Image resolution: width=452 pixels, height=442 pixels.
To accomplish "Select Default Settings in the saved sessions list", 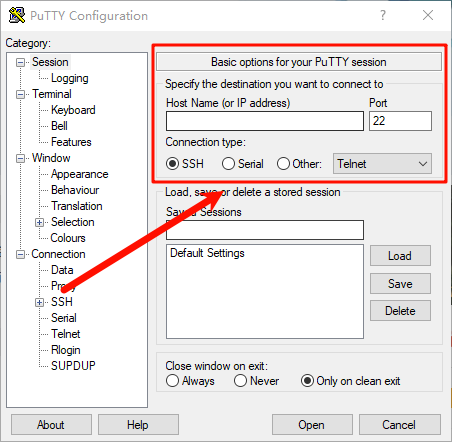I will click(x=207, y=253).
